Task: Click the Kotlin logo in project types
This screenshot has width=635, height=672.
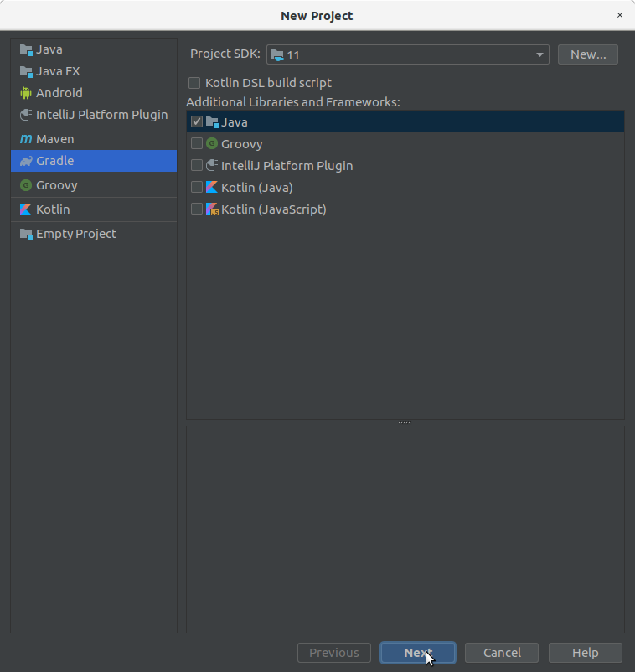Action: pos(26,209)
